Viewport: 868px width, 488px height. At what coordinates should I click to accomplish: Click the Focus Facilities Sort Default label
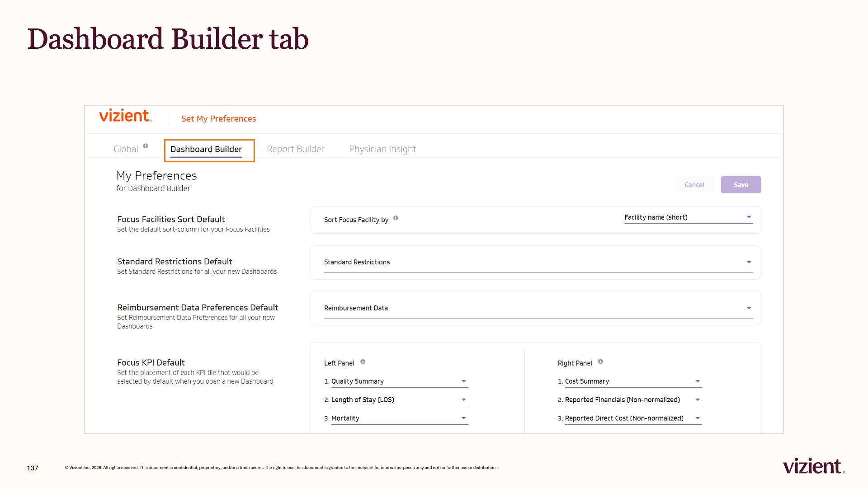pos(171,219)
